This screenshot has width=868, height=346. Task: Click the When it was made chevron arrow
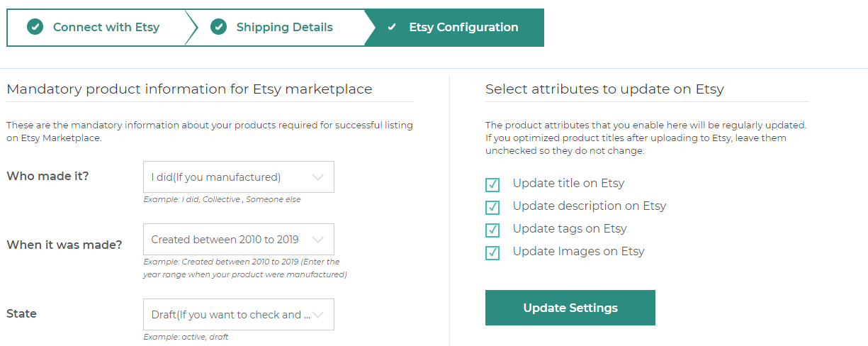318,240
